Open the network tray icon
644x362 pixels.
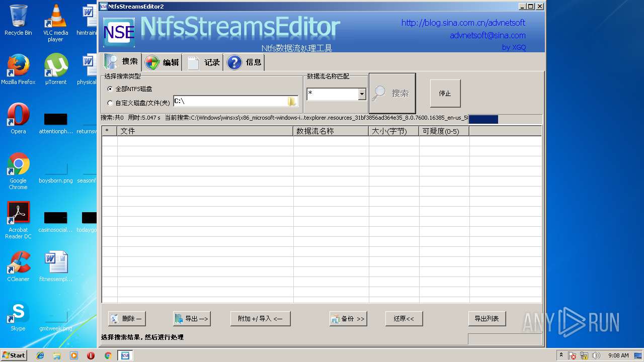click(x=585, y=356)
